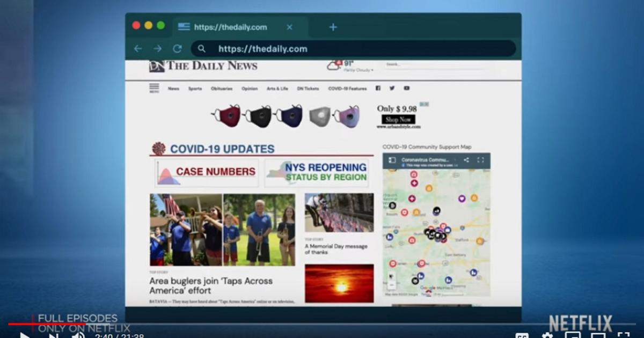Open a new tab with the plus button
The width and height of the screenshot is (644, 338).
333,27
